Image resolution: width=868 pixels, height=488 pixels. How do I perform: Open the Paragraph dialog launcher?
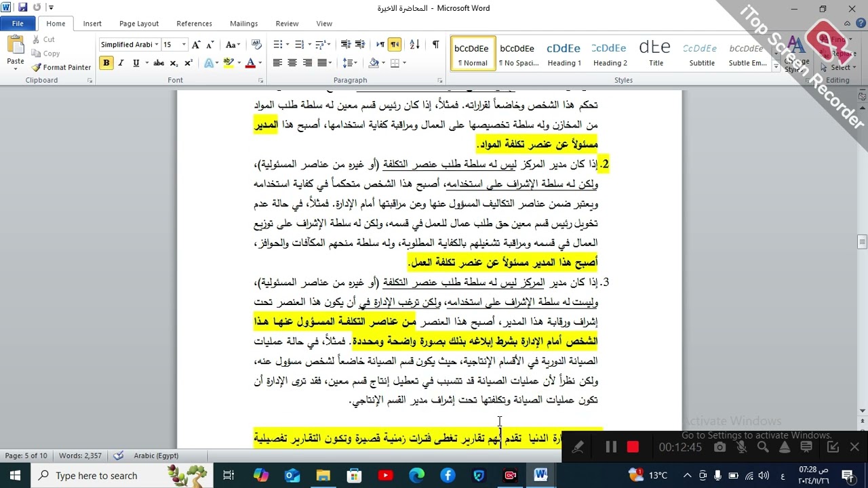point(439,81)
